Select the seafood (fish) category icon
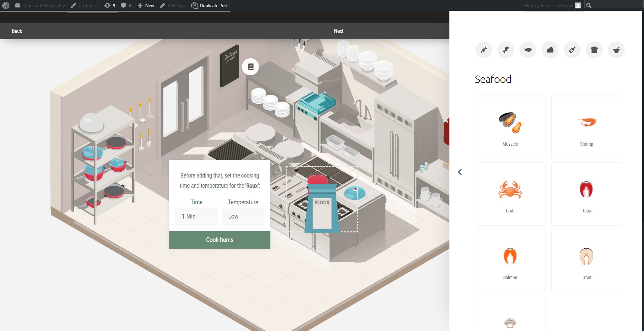The width and height of the screenshot is (644, 331). pos(528,50)
